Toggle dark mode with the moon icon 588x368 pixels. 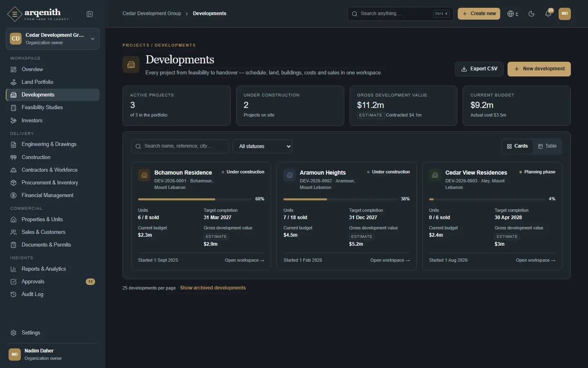(531, 13)
